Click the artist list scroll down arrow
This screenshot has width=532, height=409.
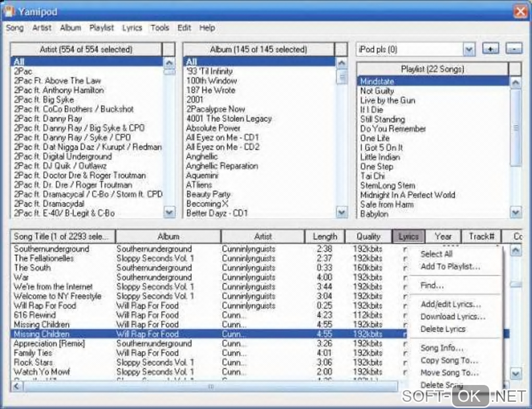tap(169, 212)
